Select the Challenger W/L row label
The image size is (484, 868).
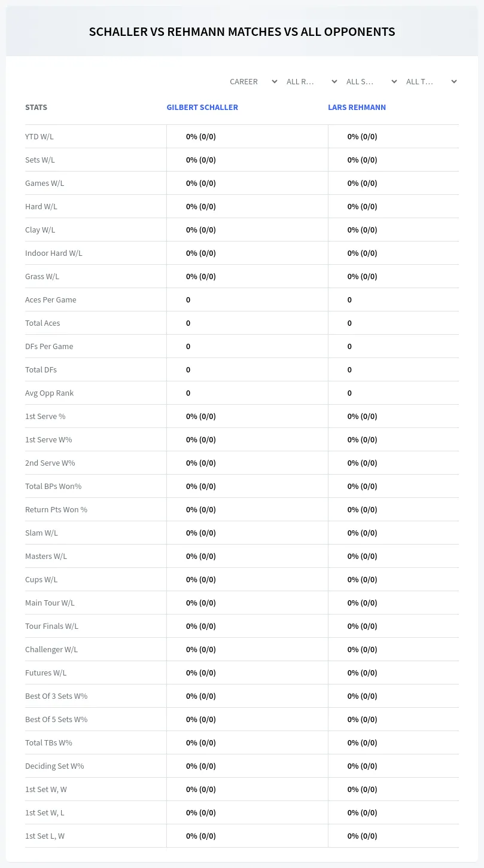[51, 649]
